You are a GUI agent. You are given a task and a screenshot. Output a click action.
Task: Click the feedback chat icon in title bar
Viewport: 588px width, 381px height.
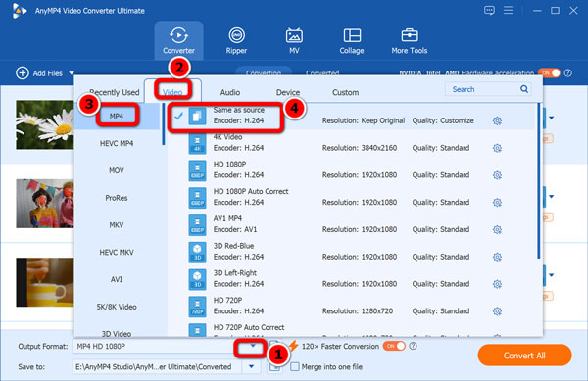point(489,10)
